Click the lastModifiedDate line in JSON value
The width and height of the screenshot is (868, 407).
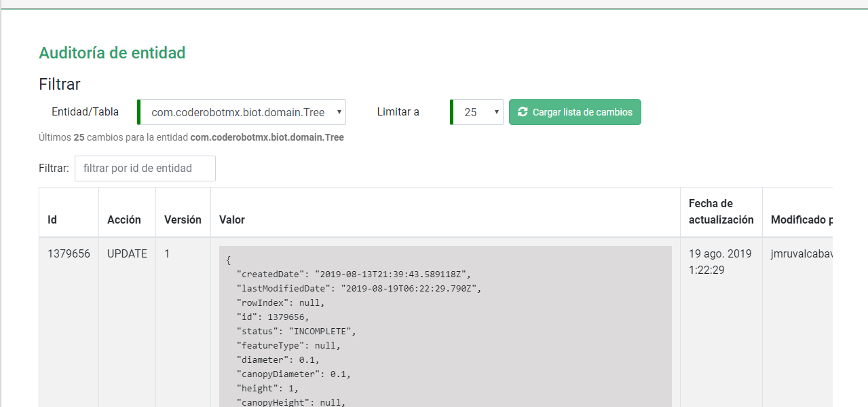pyautogui.click(x=358, y=288)
